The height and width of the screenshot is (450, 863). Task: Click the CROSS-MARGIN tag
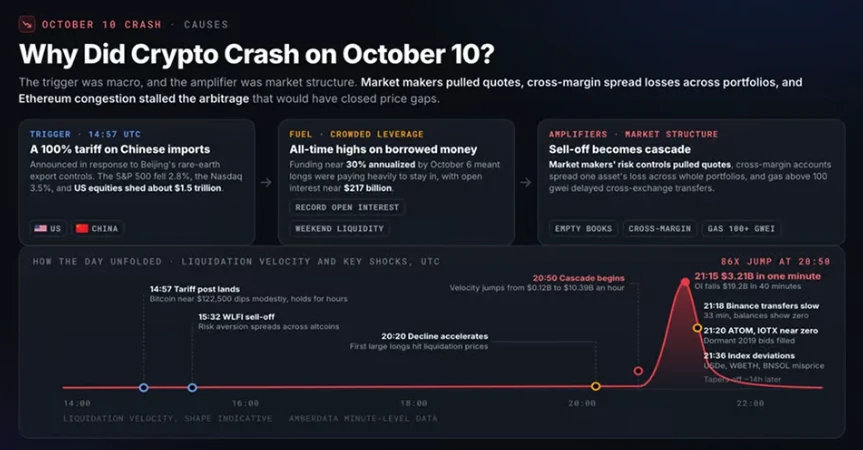coord(659,228)
